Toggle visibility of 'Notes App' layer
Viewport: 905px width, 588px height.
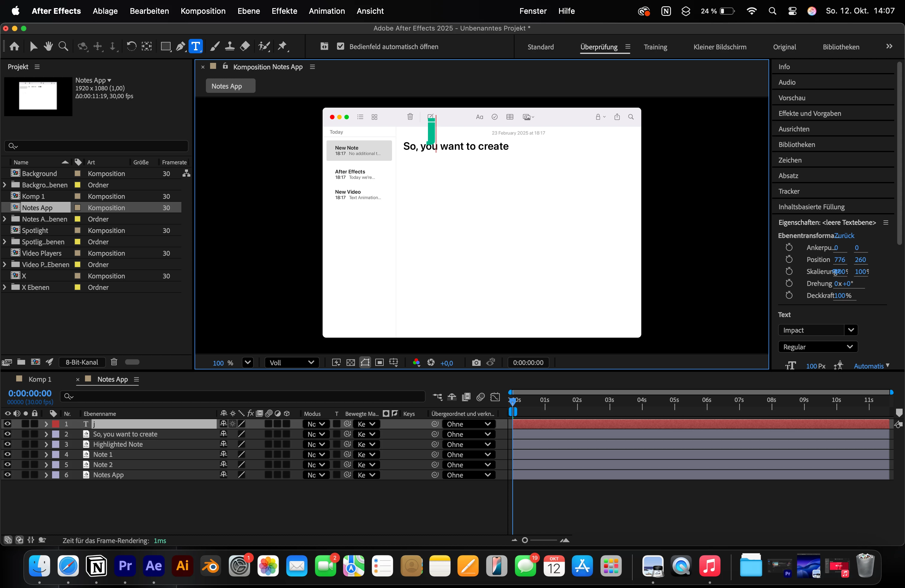point(7,474)
